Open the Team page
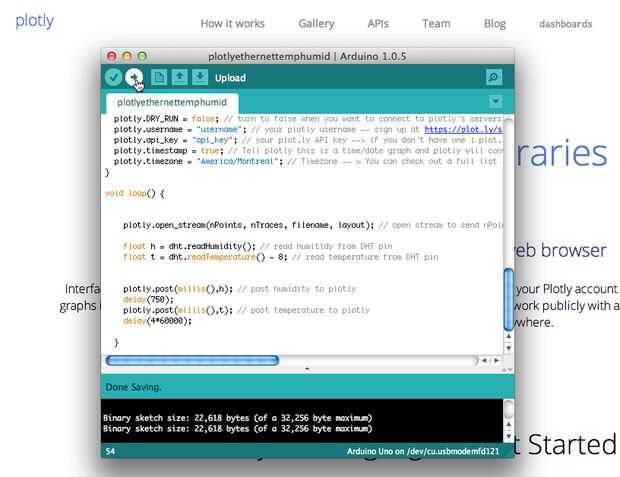 tap(436, 24)
